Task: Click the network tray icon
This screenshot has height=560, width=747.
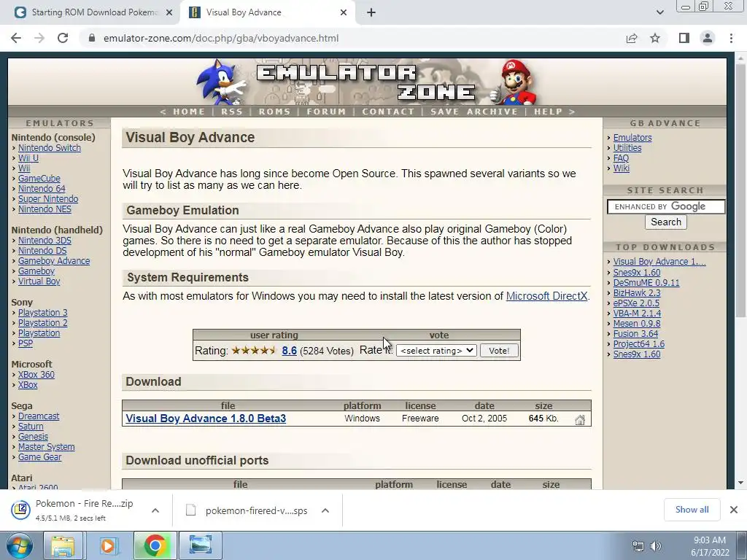Action: pyautogui.click(x=638, y=546)
